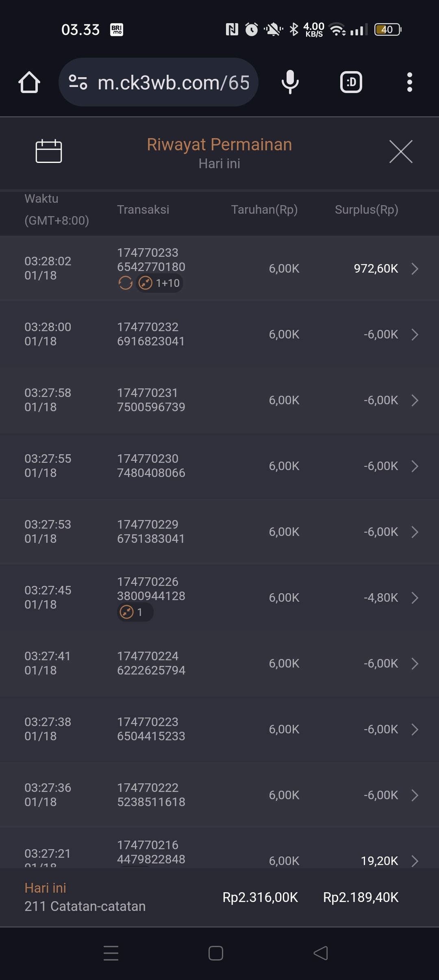Screen dimensions: 439x980
Task: Tap Android recent apps menu button
Action: (x=111, y=953)
